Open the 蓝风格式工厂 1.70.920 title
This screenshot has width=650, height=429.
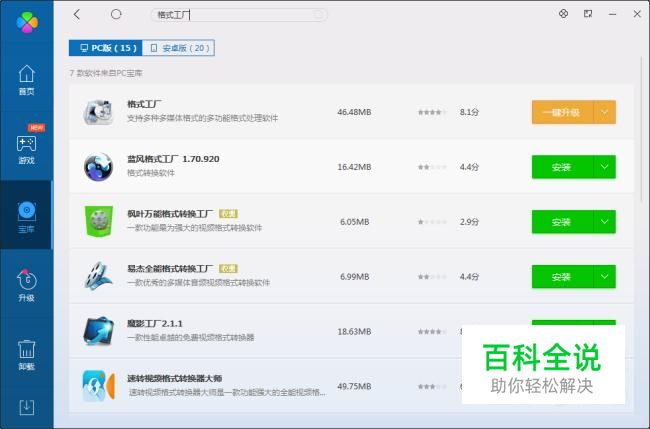(x=173, y=159)
